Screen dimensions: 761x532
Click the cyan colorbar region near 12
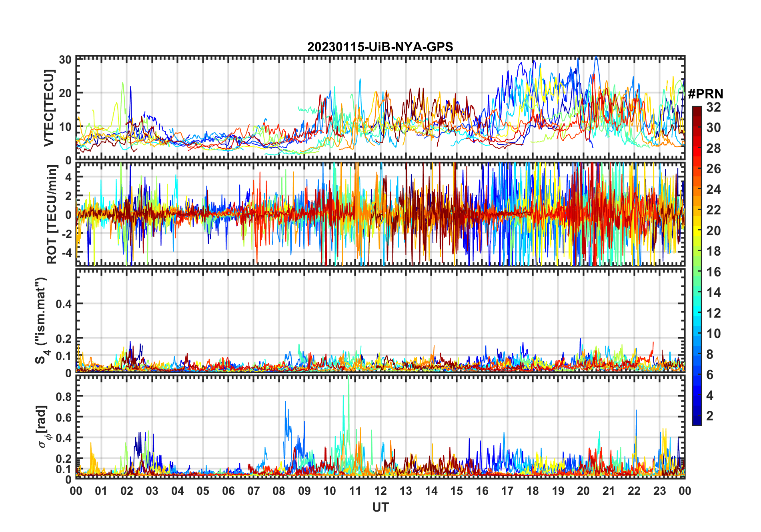point(697,313)
